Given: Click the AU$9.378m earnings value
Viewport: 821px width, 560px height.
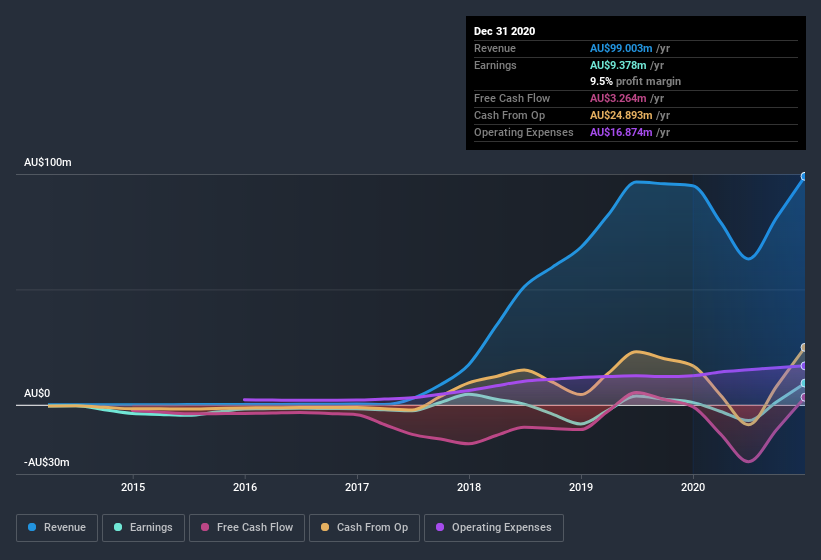Looking at the screenshot, I should click(x=618, y=65).
